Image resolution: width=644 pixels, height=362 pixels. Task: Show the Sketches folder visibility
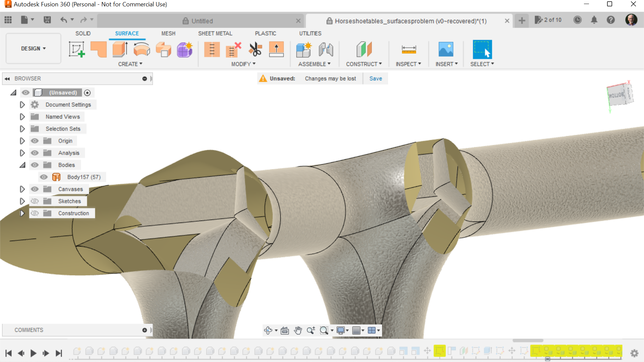coord(35,201)
